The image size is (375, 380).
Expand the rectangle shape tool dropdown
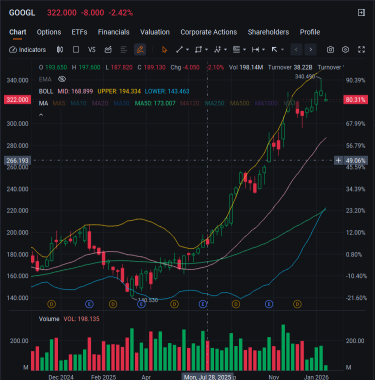coord(206,50)
